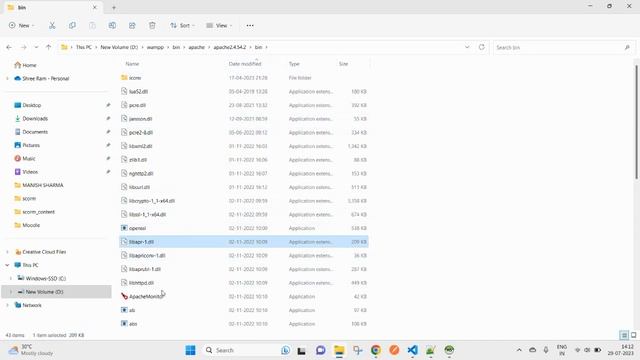Open the three-dot See more menu
640x360 pixels.
click(x=250, y=25)
